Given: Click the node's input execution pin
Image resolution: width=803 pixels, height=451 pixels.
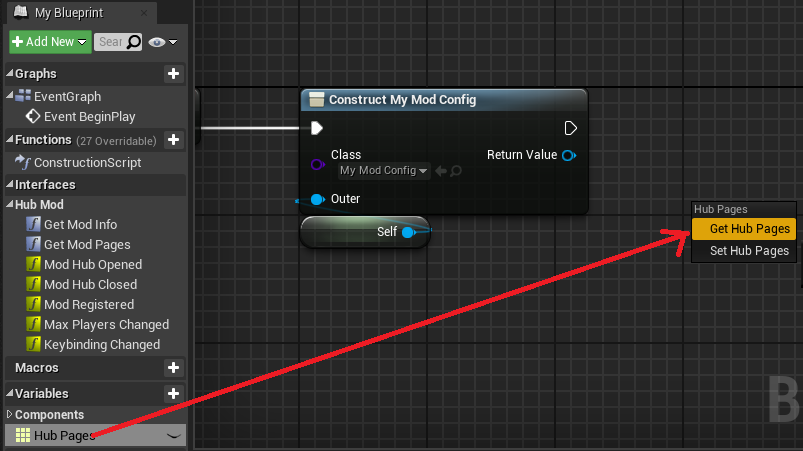Looking at the screenshot, I should (x=316, y=128).
